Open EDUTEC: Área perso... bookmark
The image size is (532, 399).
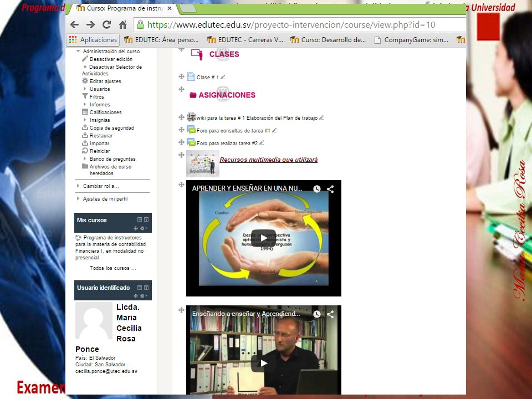click(x=161, y=40)
